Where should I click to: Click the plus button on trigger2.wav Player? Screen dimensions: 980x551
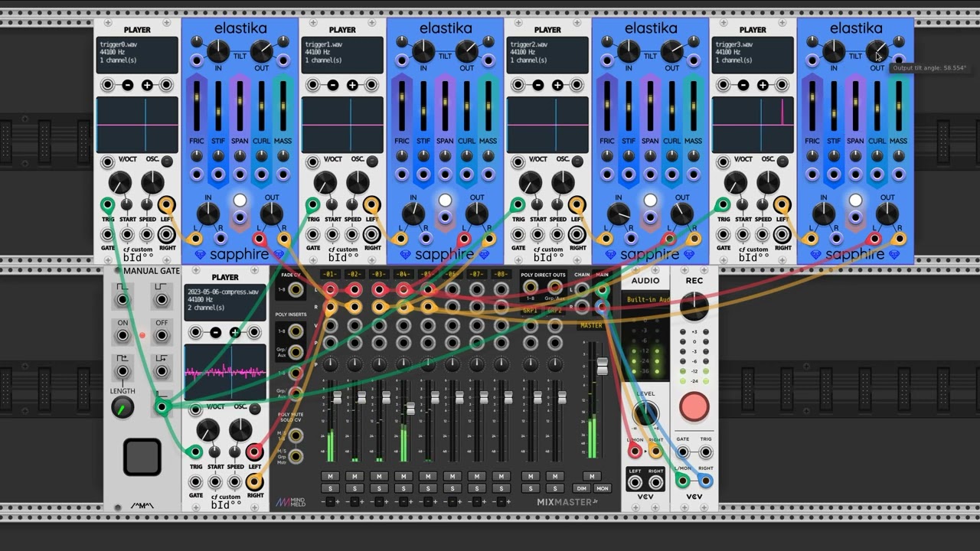[557, 85]
